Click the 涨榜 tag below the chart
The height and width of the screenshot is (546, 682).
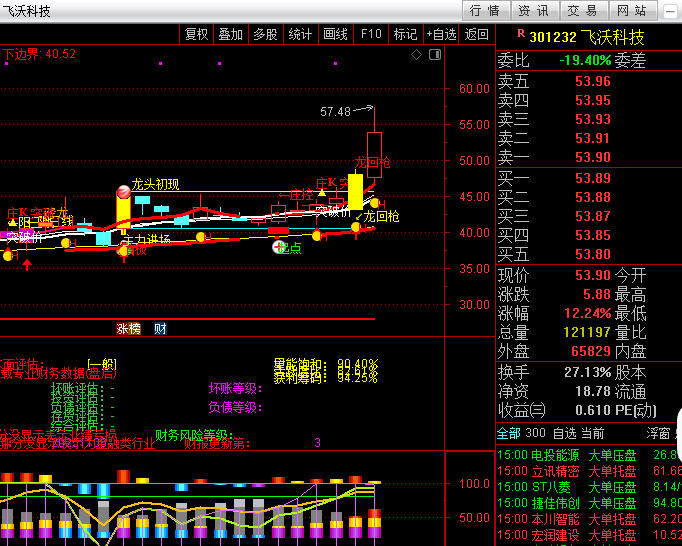click(x=129, y=328)
